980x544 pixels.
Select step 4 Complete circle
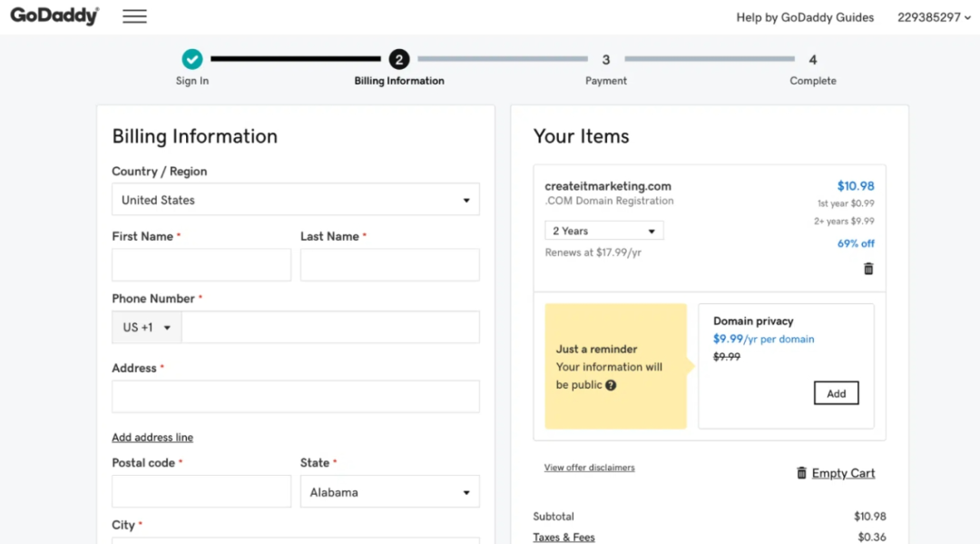(x=813, y=60)
